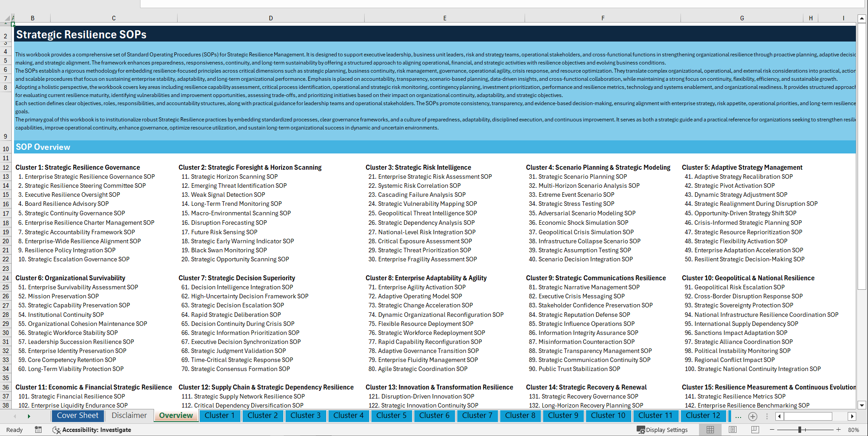Open Enterprise Strategic Risk Assessment SOP
Screen dimensions: 868x436
[430, 176]
